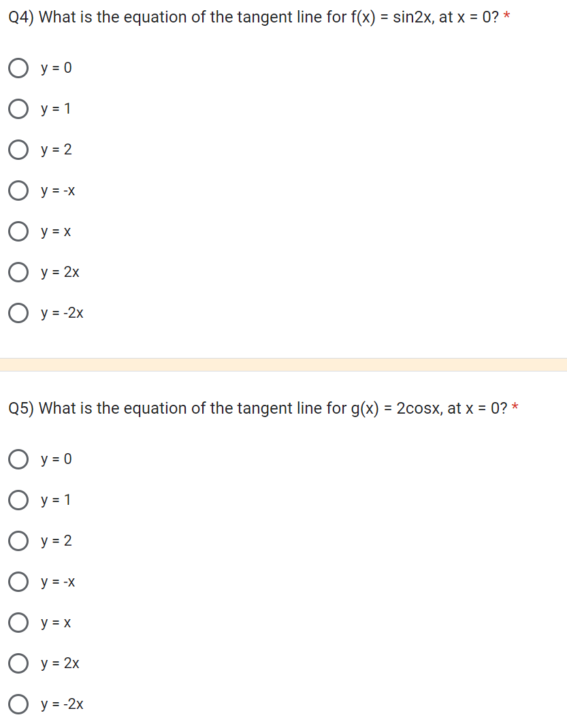
Task: Select the y = 1 option for Q4
Action: click(x=18, y=109)
